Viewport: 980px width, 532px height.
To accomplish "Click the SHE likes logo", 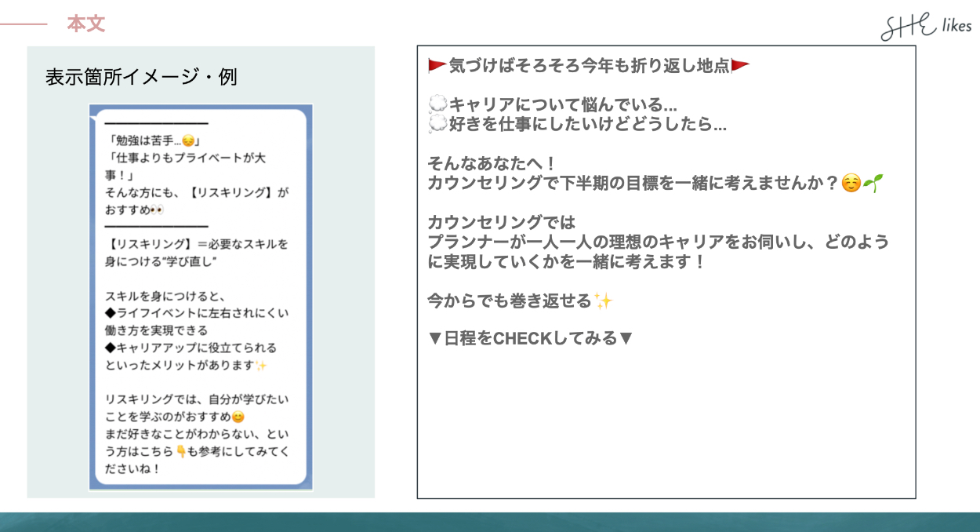I will tap(925, 27).
